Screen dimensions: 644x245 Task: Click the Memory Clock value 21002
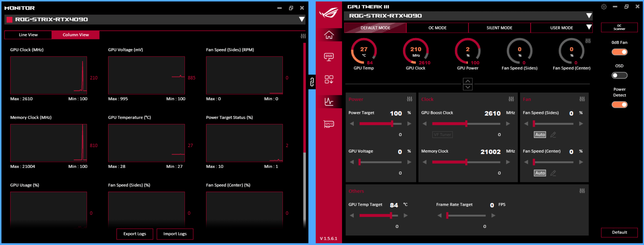coord(491,152)
